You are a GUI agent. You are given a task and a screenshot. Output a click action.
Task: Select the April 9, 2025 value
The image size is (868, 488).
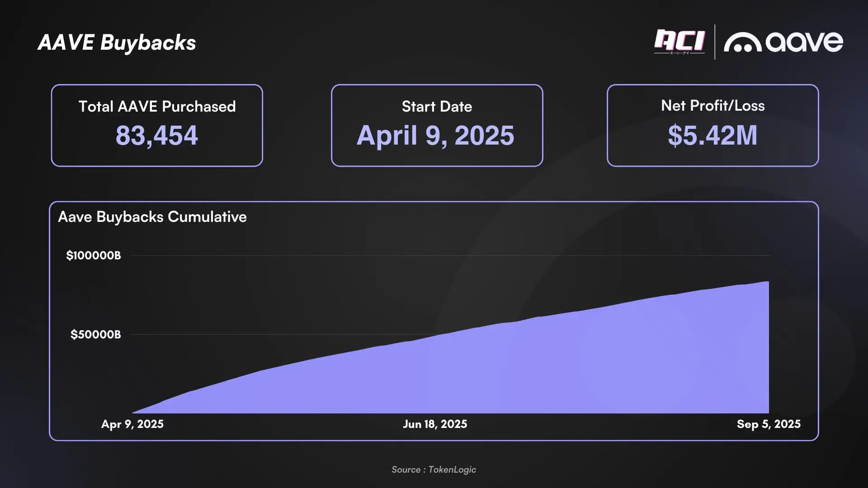(x=435, y=136)
